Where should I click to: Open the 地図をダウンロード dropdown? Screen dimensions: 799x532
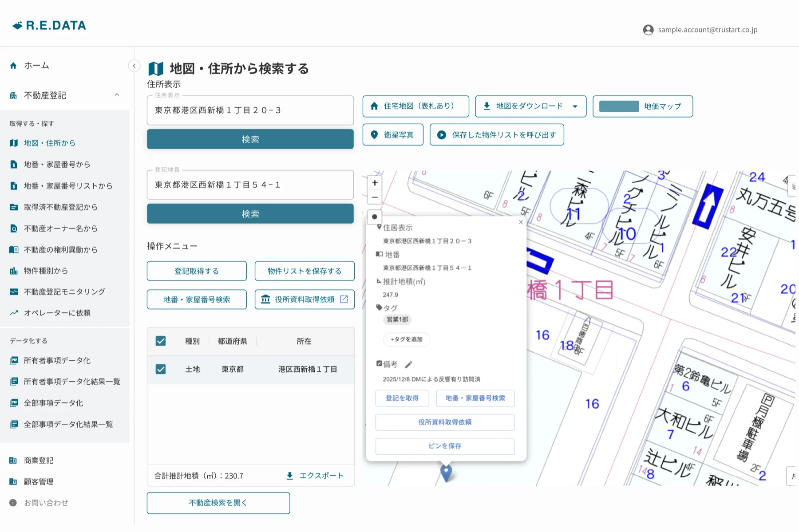(530, 106)
